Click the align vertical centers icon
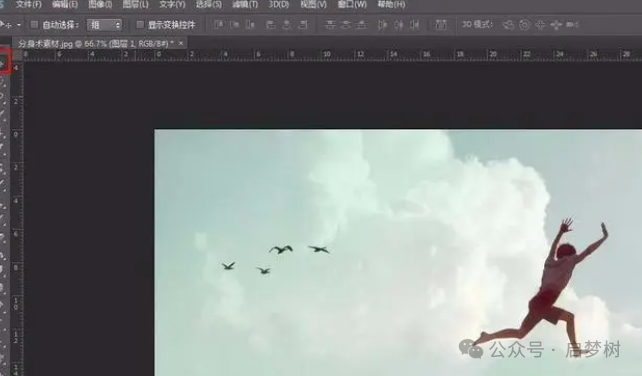Viewport: 642px width, 376px height. pyautogui.click(x=235, y=25)
